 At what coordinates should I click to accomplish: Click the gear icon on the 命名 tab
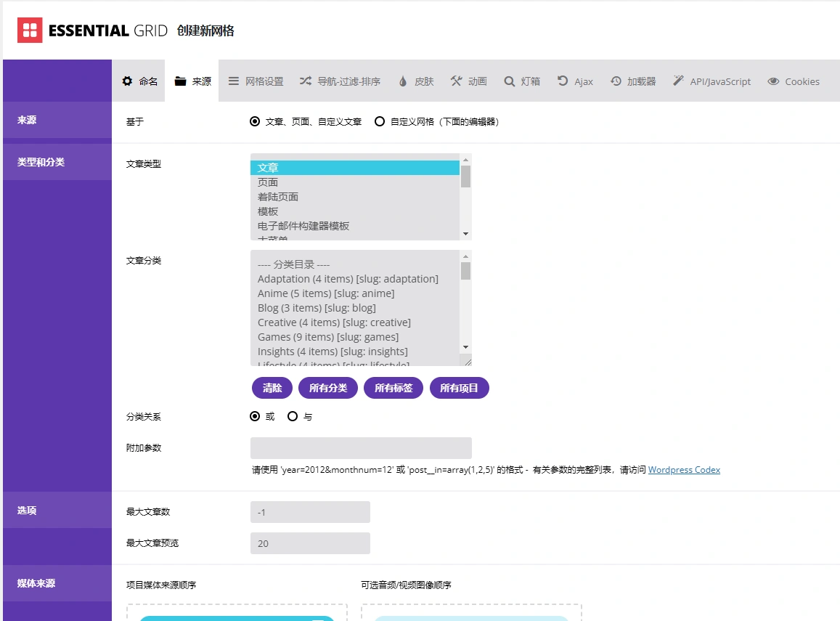click(127, 81)
